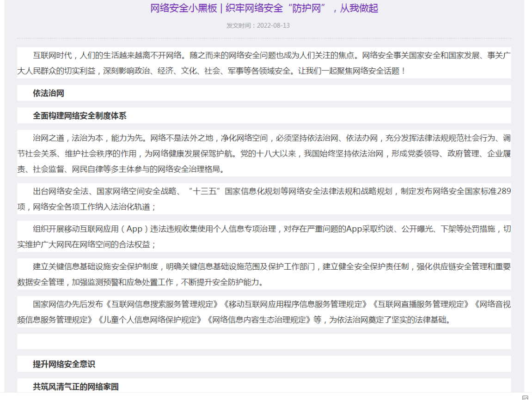This screenshot has height=400, width=532.
Task: Click the text 《儿童个人信息网络保护规定》
Action: pyautogui.click(x=149, y=320)
